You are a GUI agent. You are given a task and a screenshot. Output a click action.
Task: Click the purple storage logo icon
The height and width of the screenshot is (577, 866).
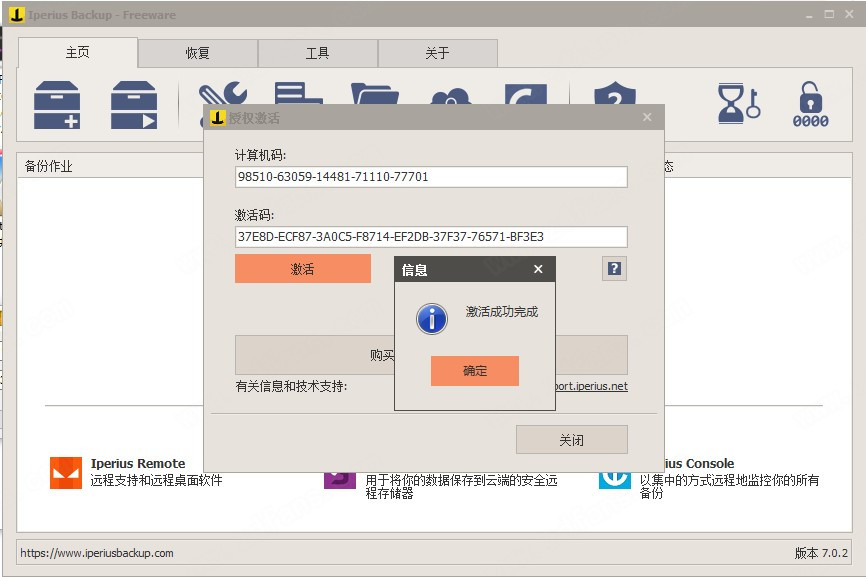pyautogui.click(x=340, y=480)
